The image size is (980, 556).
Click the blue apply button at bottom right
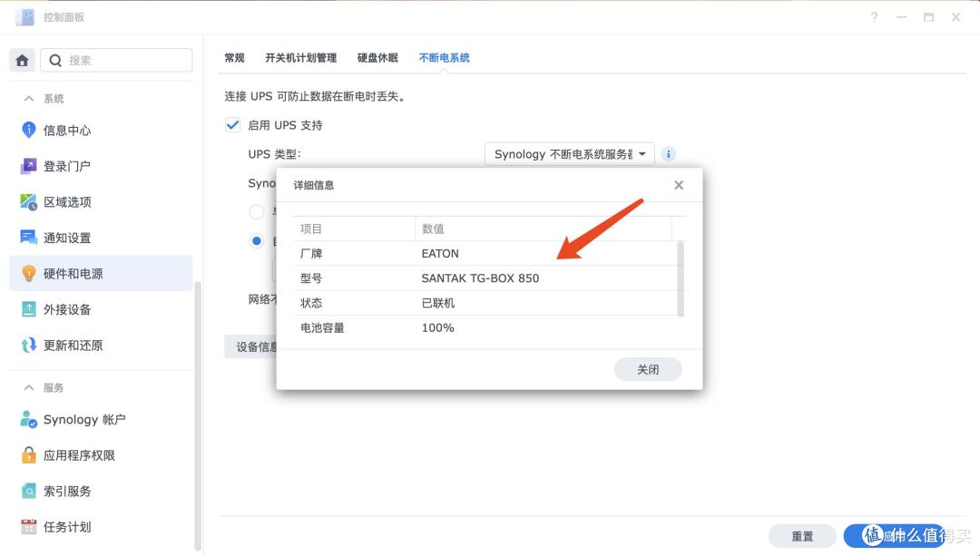tap(895, 536)
